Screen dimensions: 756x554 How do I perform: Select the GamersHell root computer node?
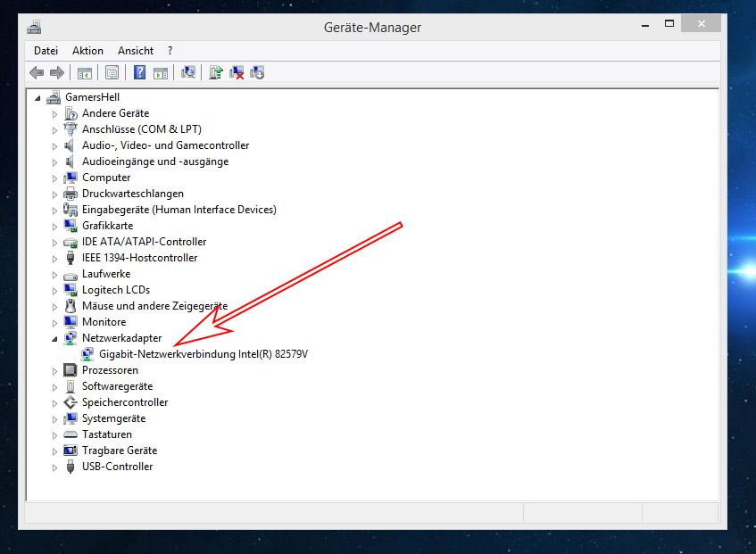92,97
